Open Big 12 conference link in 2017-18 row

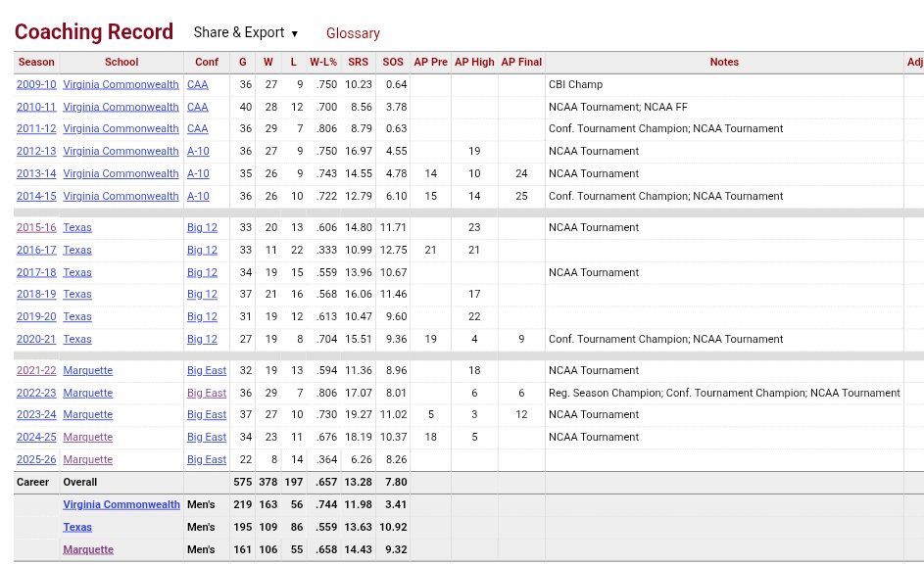(202, 272)
